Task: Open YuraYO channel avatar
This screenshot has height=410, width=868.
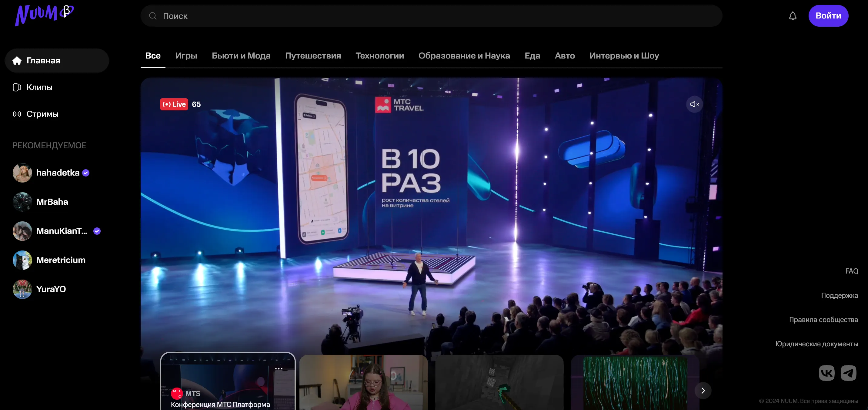Action: click(22, 289)
